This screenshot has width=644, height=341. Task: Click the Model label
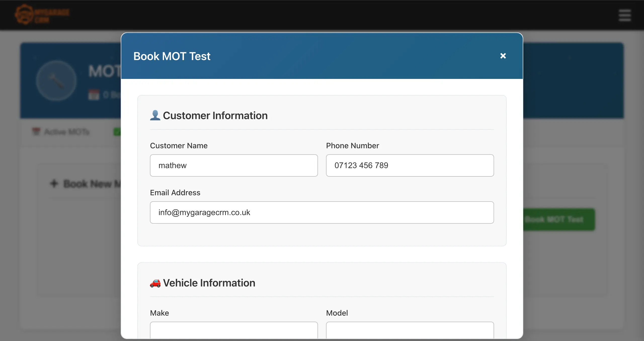[x=337, y=313]
